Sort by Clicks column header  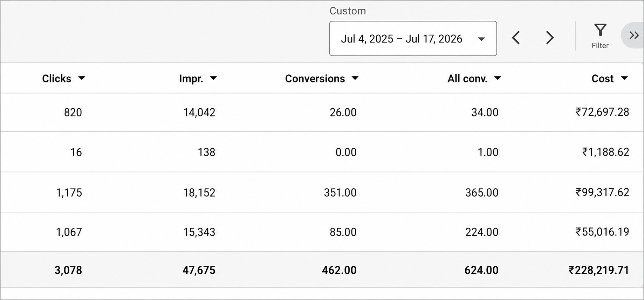56,79
